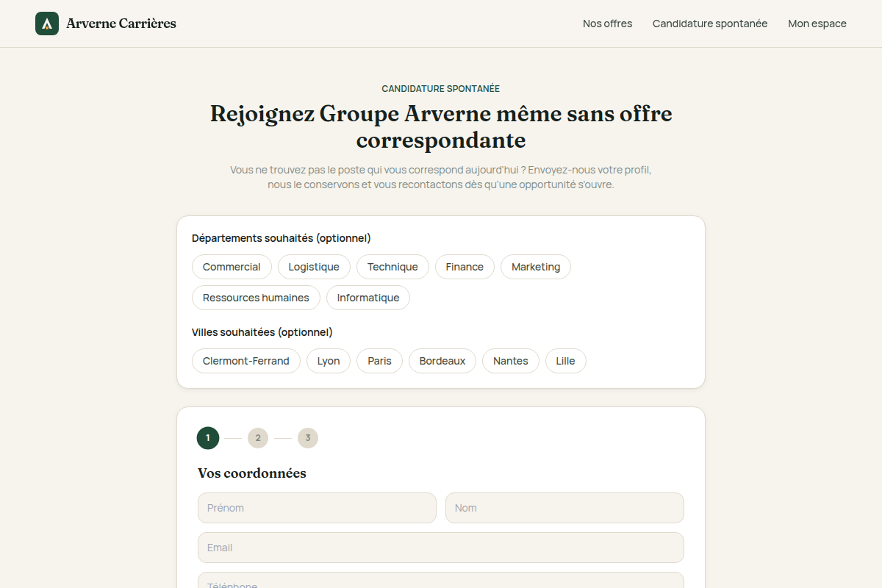Toggle the Technique department chip

coord(392,267)
